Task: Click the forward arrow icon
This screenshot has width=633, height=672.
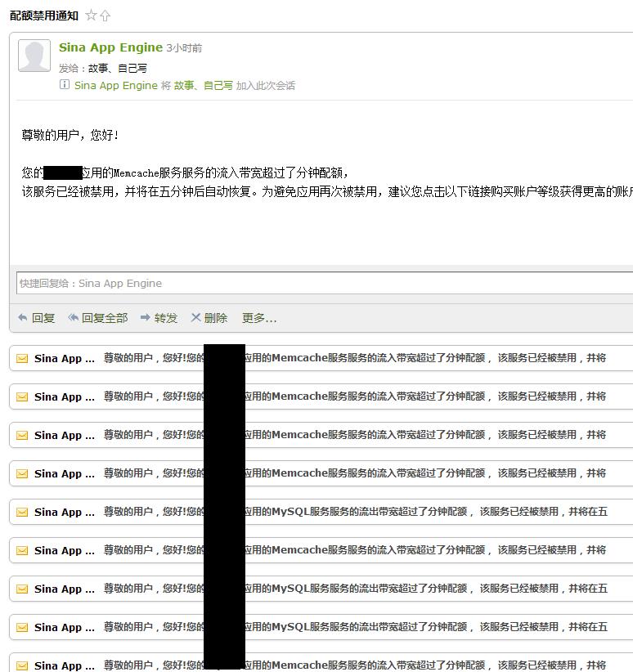Action: pyautogui.click(x=146, y=317)
